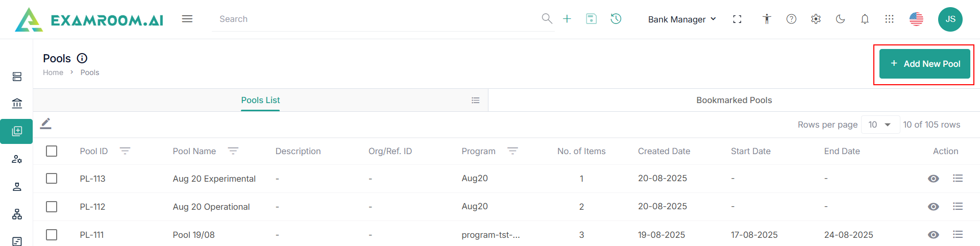The width and height of the screenshot is (980, 246).
Task: Toggle fullscreen mode icon
Action: point(737,19)
